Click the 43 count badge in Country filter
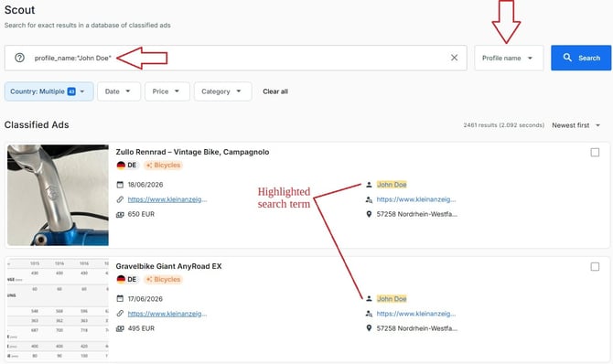 71,91
